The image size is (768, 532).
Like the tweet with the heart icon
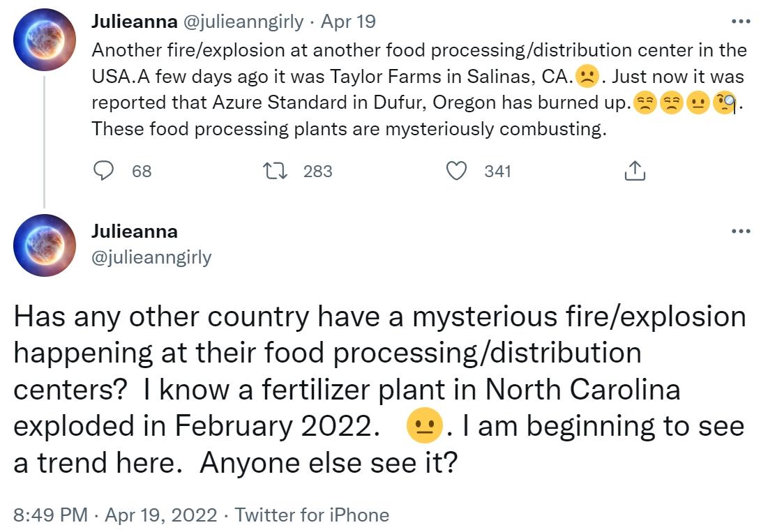[x=456, y=171]
